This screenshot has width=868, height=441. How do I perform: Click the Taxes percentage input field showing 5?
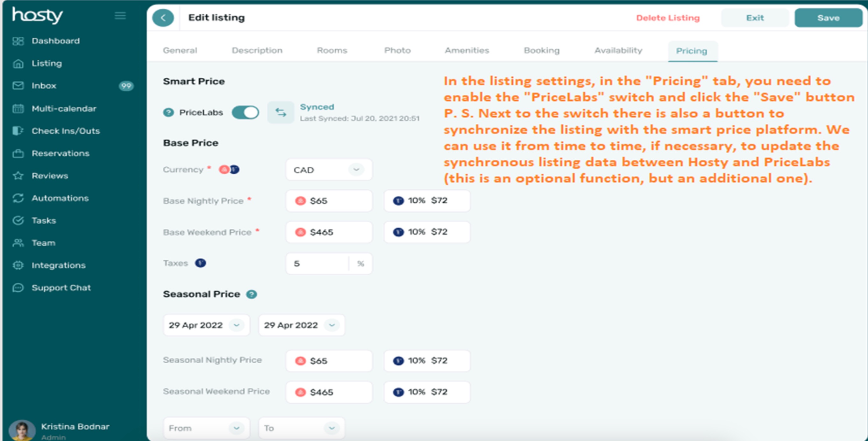329,263
